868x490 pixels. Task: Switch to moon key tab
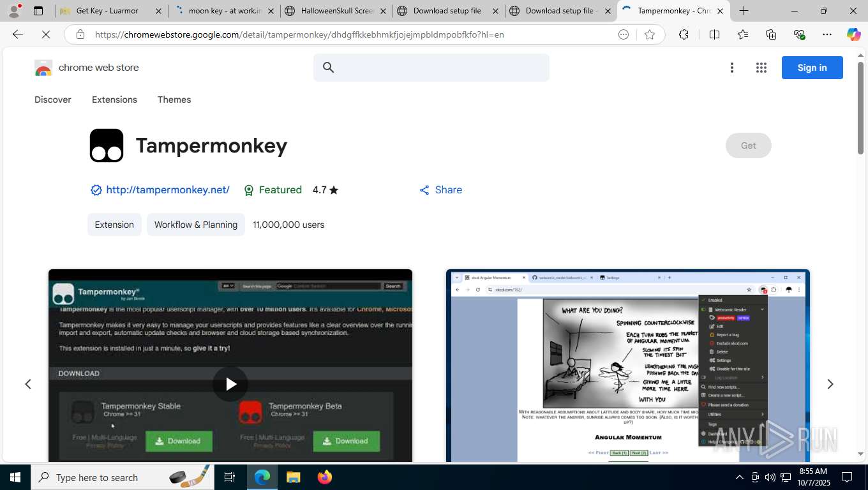coord(225,11)
